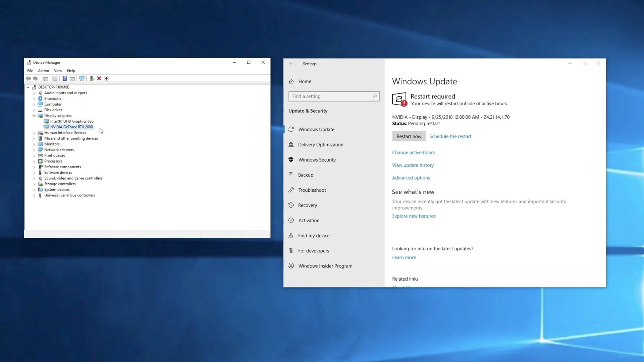Click Explore new features link

tap(414, 216)
